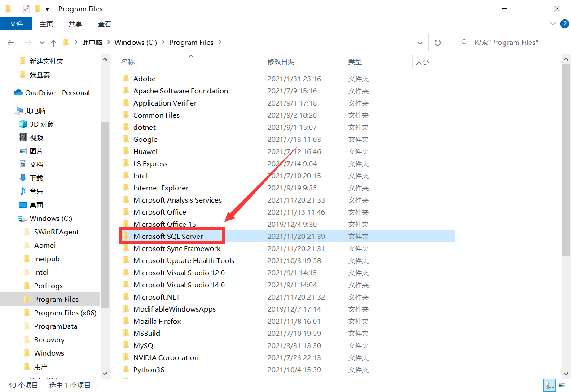This screenshot has height=392, width=571.
Task: Click the Properties quick access icon
Action: (x=26, y=9)
